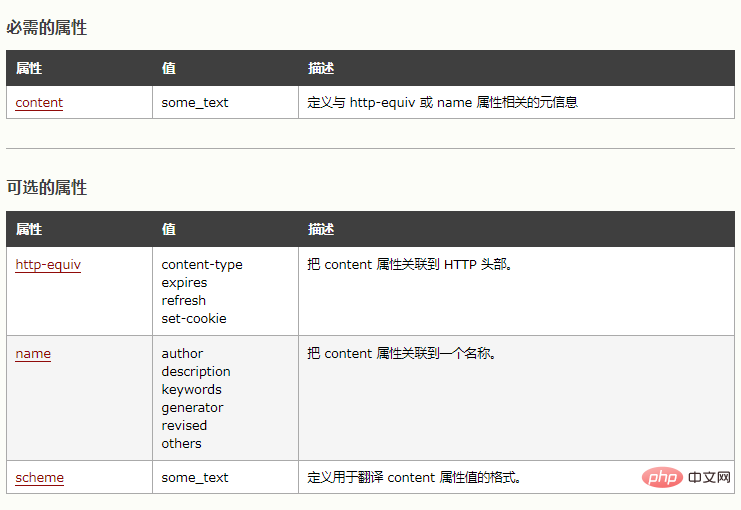741x510 pixels.
Task: Open the scheme attribute link
Action: pos(39,477)
